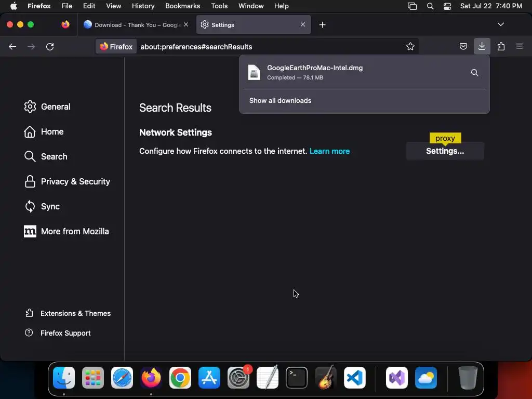Image resolution: width=532 pixels, height=399 pixels.
Task: Open Search settings category
Action: point(46,156)
